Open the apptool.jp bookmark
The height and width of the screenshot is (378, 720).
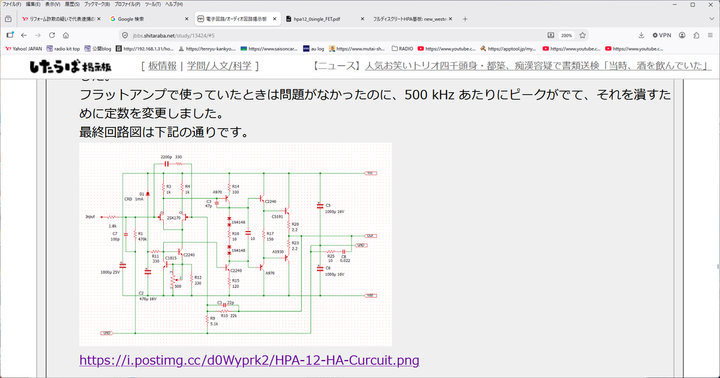tap(508, 49)
